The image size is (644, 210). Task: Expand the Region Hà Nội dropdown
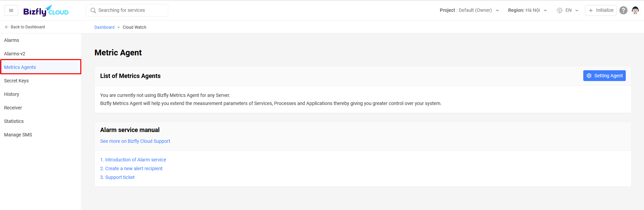[x=527, y=10]
